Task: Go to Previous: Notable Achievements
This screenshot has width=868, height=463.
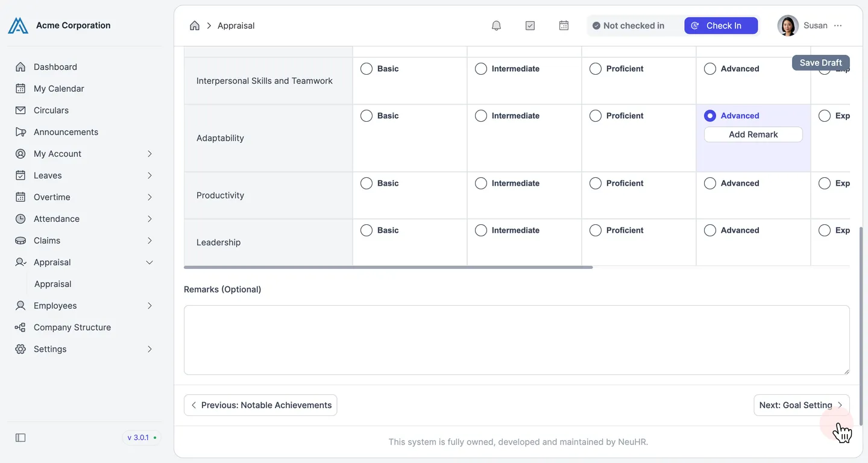Action: [x=260, y=405]
